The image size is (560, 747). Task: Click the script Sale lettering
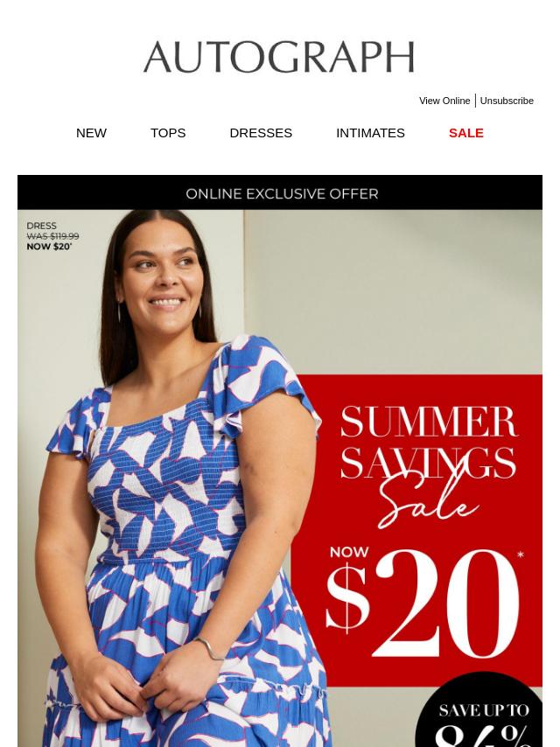click(429, 503)
